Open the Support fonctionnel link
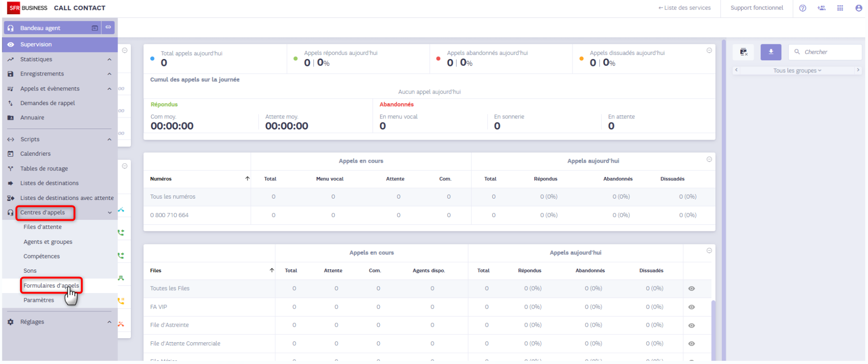 [756, 8]
